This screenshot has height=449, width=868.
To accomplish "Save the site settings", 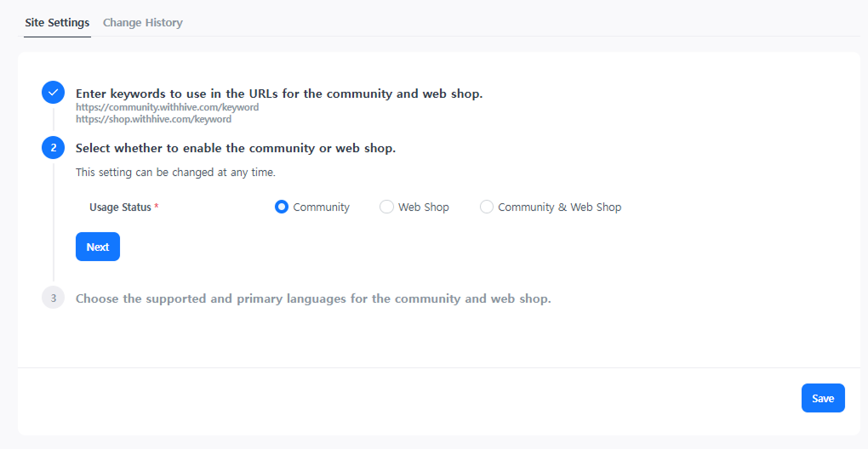I will 823,398.
